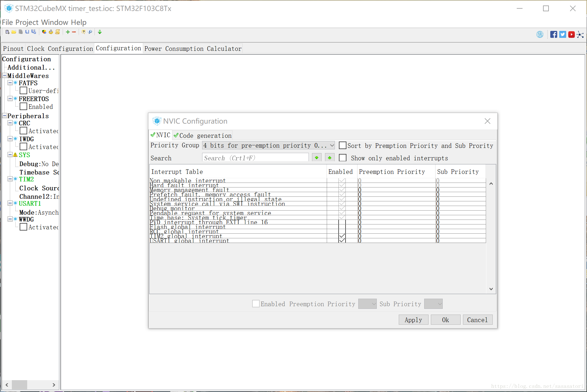Collapse the FATFS tree node
587x392 pixels.
[x=10, y=83]
